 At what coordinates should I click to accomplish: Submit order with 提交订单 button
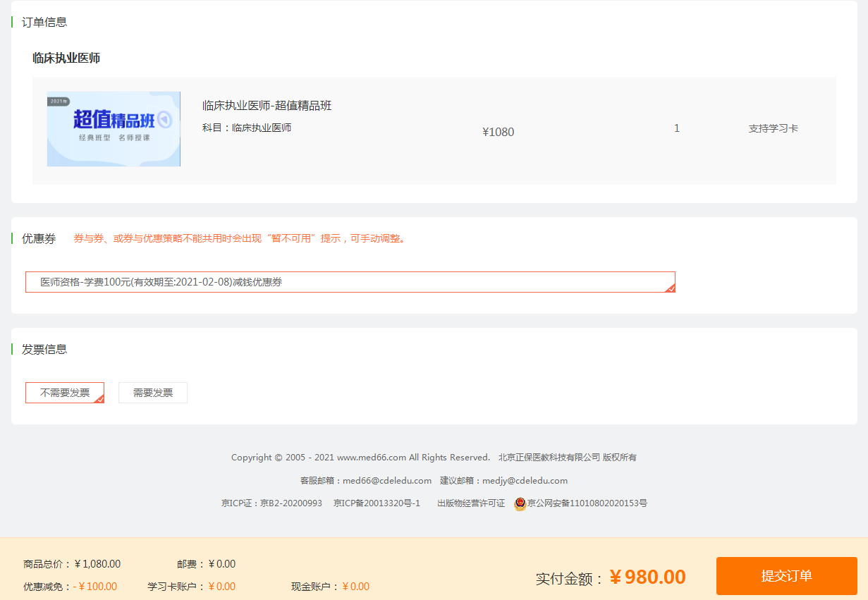click(786, 576)
